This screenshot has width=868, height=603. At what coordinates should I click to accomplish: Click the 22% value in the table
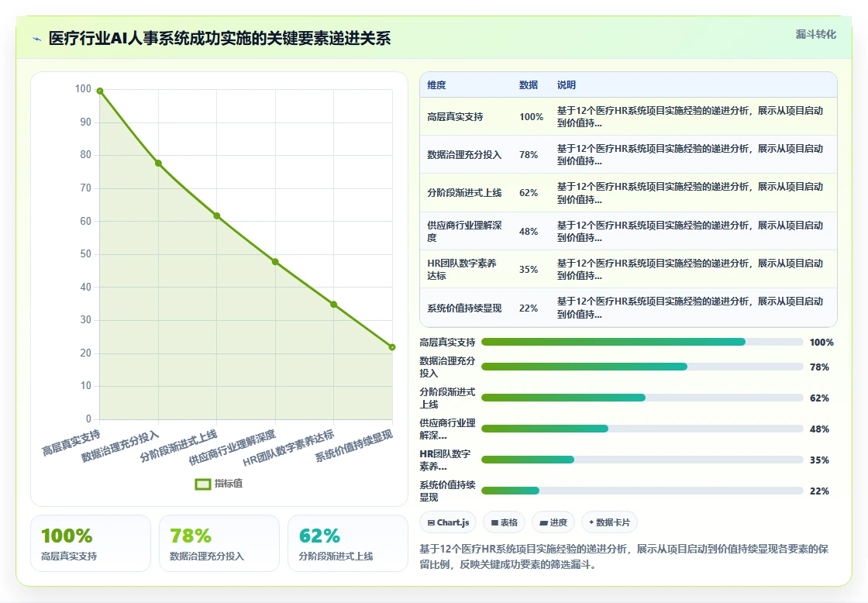529,308
